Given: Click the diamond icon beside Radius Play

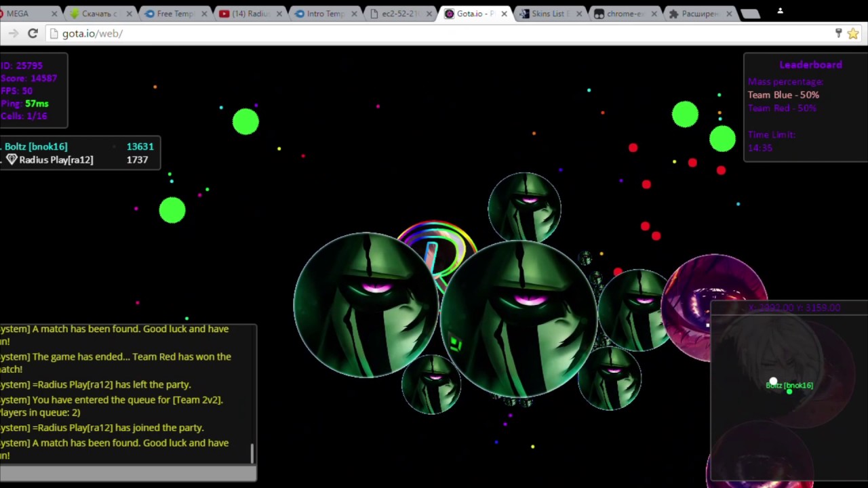Looking at the screenshot, I should tap(12, 159).
